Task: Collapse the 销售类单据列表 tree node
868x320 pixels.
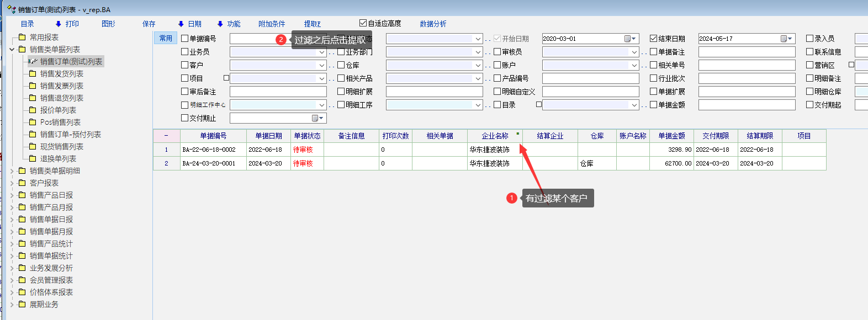Action: pos(12,49)
